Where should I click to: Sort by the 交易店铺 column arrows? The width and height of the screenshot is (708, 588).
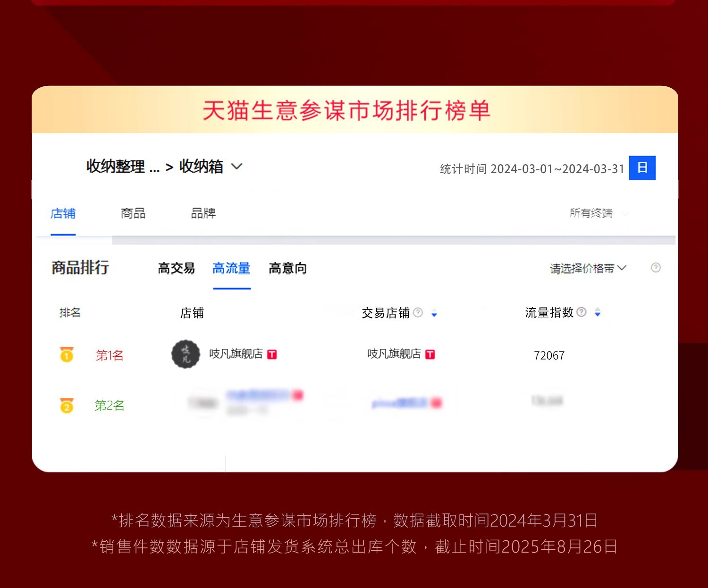pyautogui.click(x=434, y=313)
